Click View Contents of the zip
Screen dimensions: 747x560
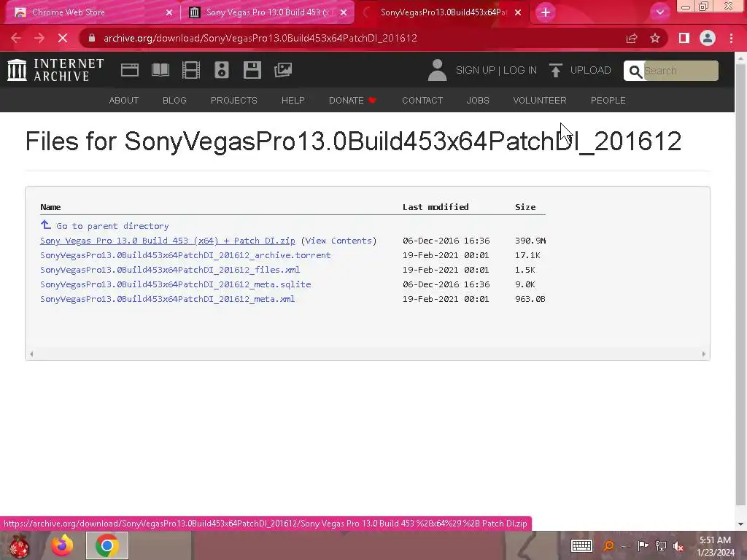point(338,241)
